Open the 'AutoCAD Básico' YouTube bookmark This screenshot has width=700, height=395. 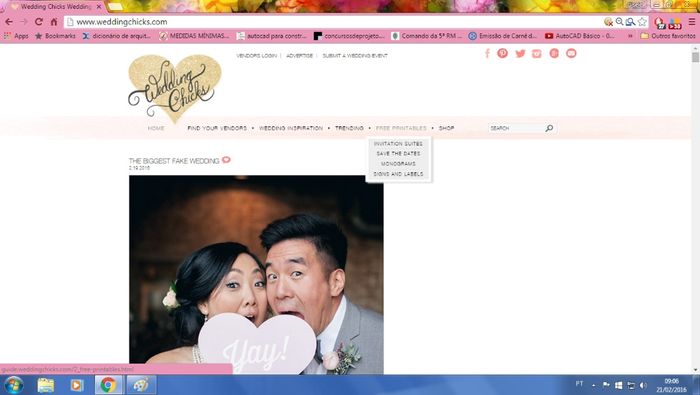(580, 36)
